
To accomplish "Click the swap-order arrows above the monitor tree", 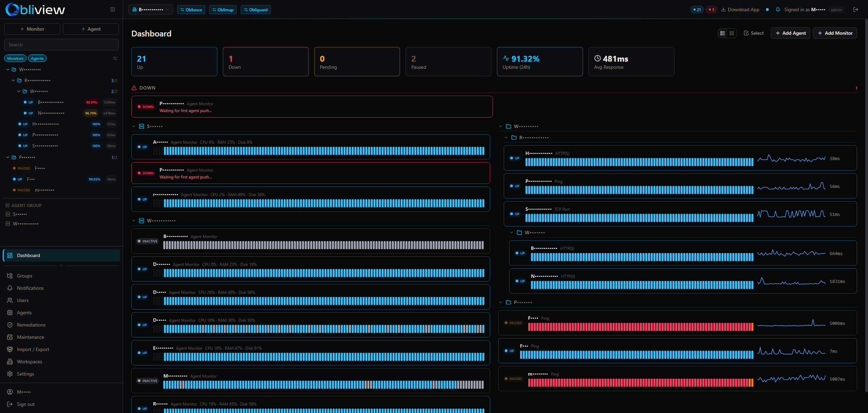I will pos(115,58).
